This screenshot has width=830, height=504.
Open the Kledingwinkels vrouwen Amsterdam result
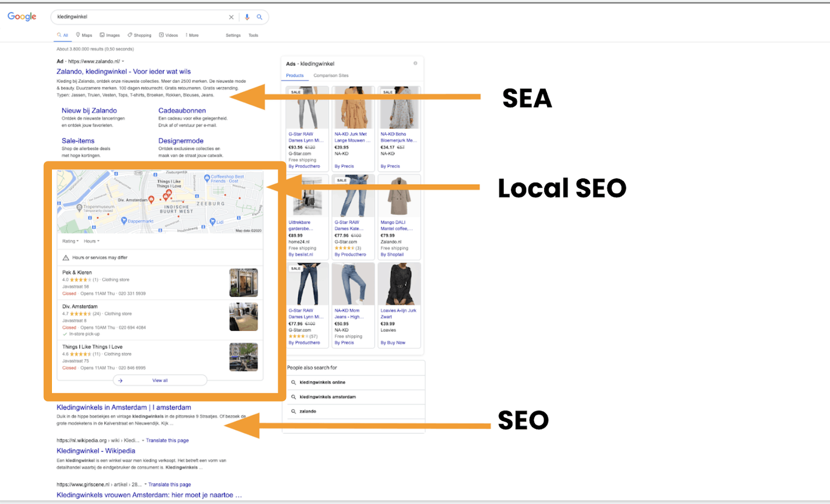pos(149,495)
